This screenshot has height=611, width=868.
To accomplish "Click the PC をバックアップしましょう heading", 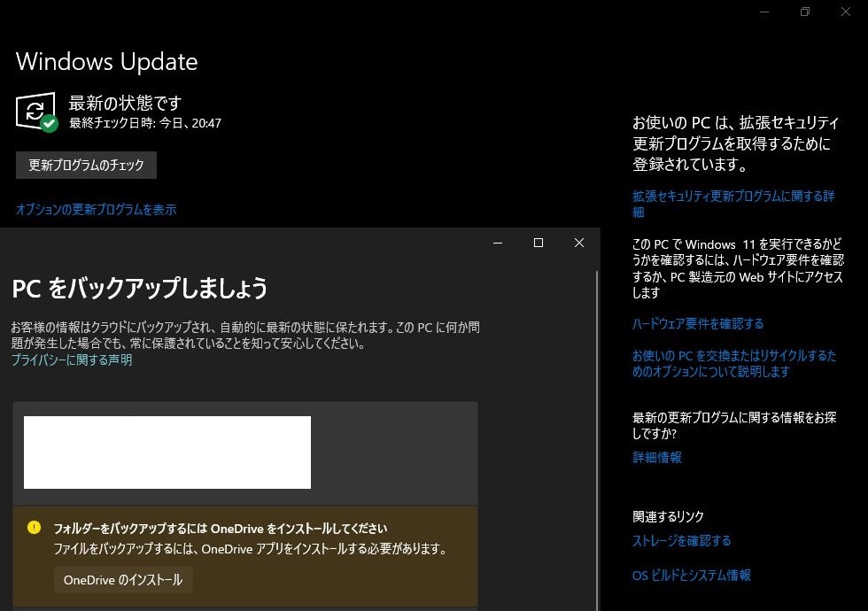I will (x=140, y=288).
